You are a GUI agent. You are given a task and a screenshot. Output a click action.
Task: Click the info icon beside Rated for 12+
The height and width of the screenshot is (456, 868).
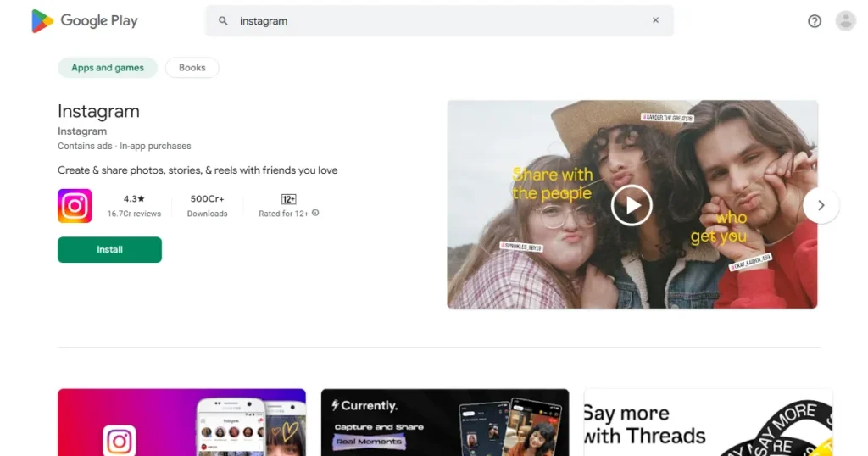pyautogui.click(x=315, y=213)
